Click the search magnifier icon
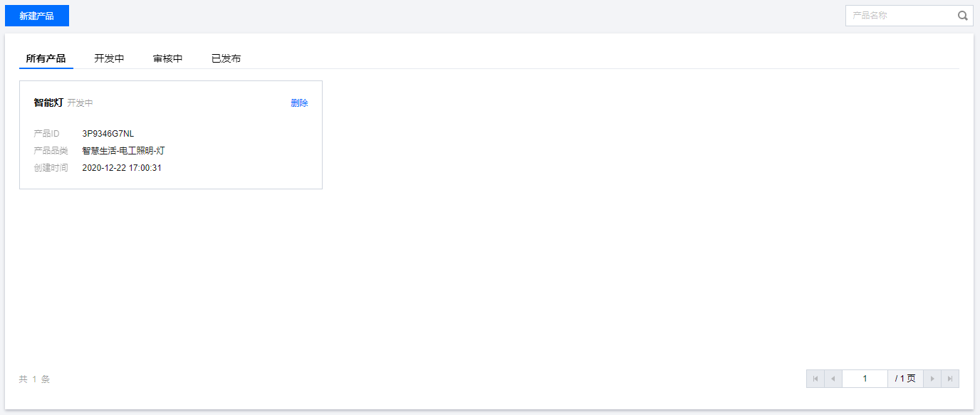 [x=962, y=16]
